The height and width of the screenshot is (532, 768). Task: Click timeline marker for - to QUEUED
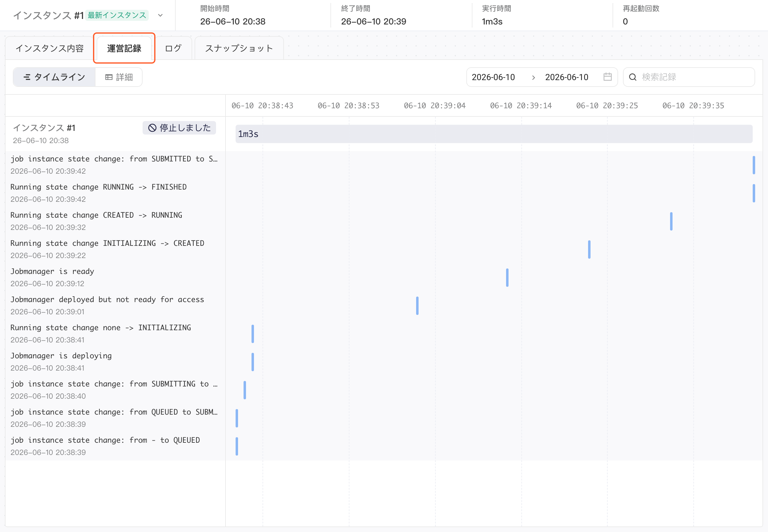point(237,446)
